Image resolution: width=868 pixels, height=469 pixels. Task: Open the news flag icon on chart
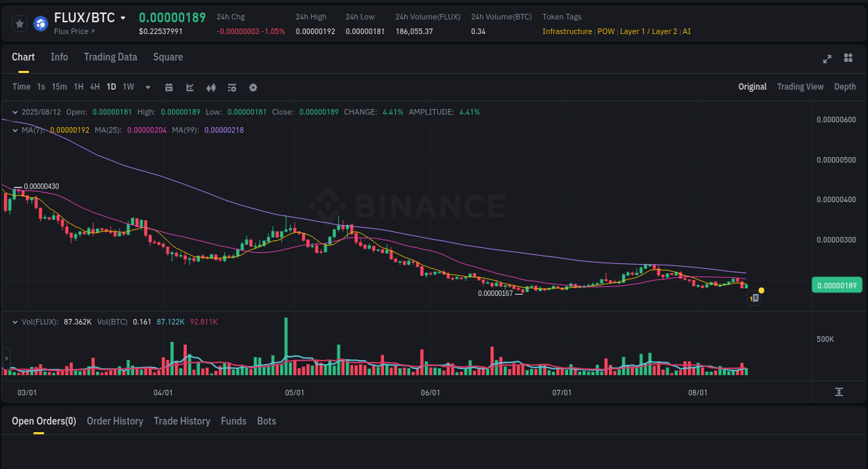click(x=755, y=298)
